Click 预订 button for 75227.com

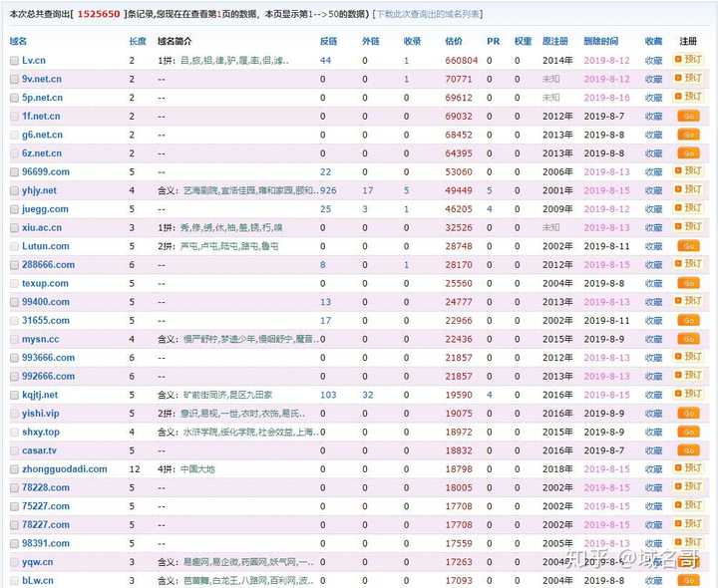[x=688, y=505]
